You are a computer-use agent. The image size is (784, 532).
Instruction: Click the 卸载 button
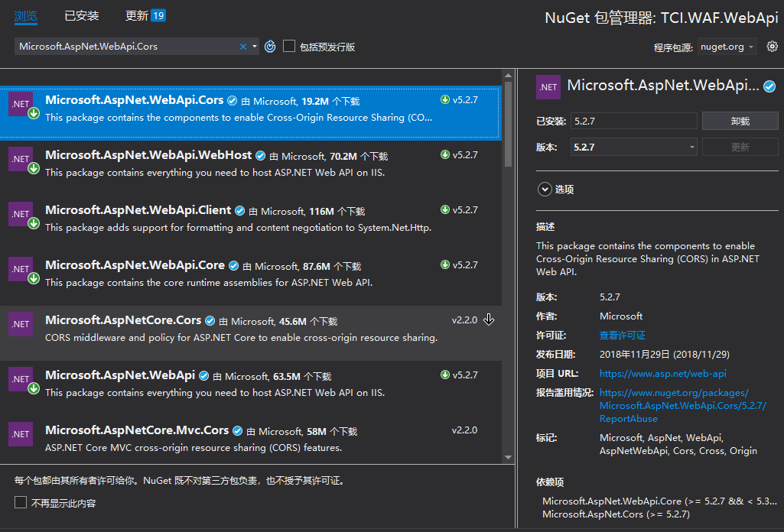pos(739,120)
